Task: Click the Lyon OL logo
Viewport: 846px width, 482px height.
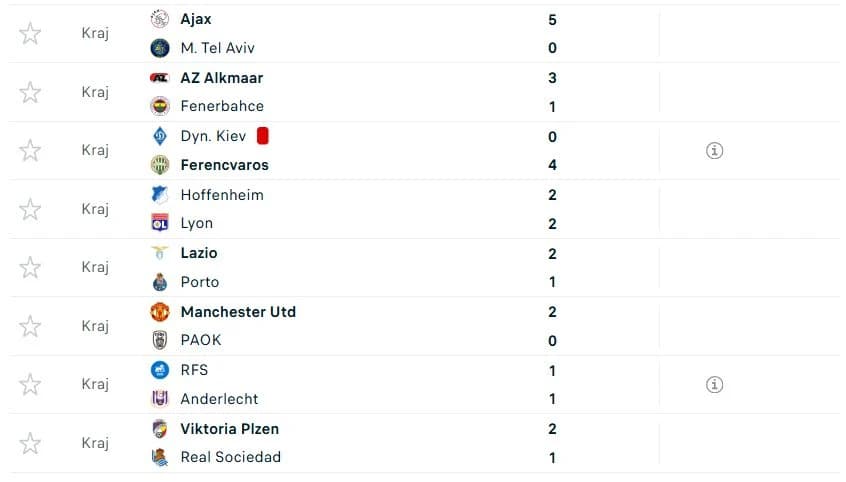Action: [x=160, y=223]
